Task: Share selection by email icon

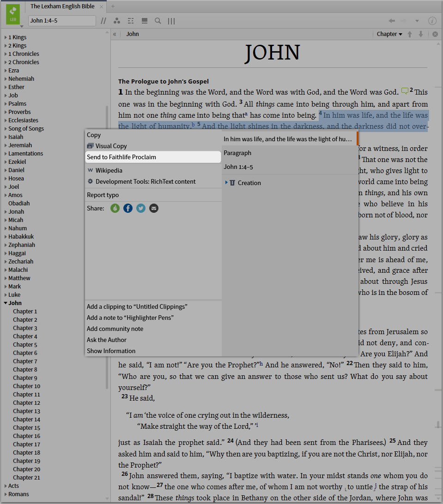Action: (x=154, y=208)
